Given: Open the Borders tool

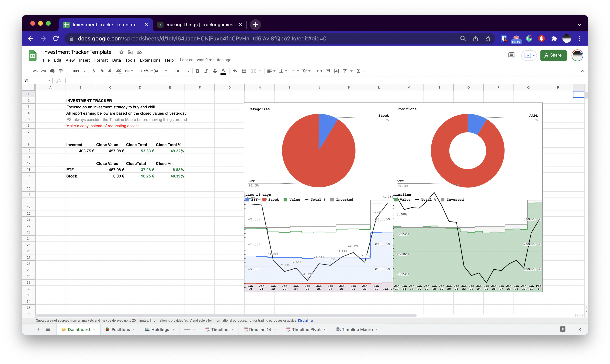Looking at the screenshot, I should tap(244, 71).
